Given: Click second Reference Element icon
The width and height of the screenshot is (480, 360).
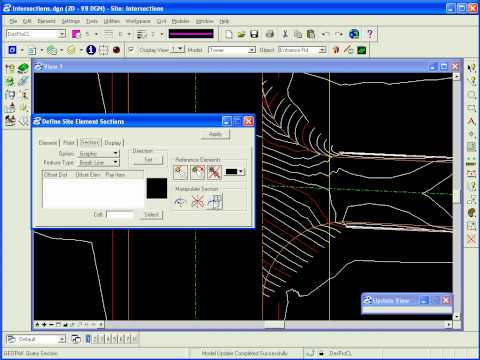Looking at the screenshot, I should (x=197, y=172).
